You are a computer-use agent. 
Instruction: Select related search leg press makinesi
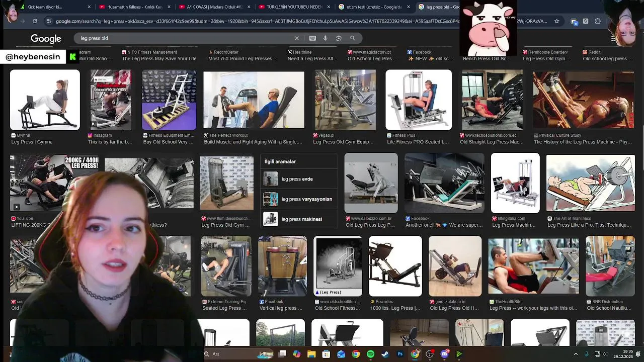298,219
